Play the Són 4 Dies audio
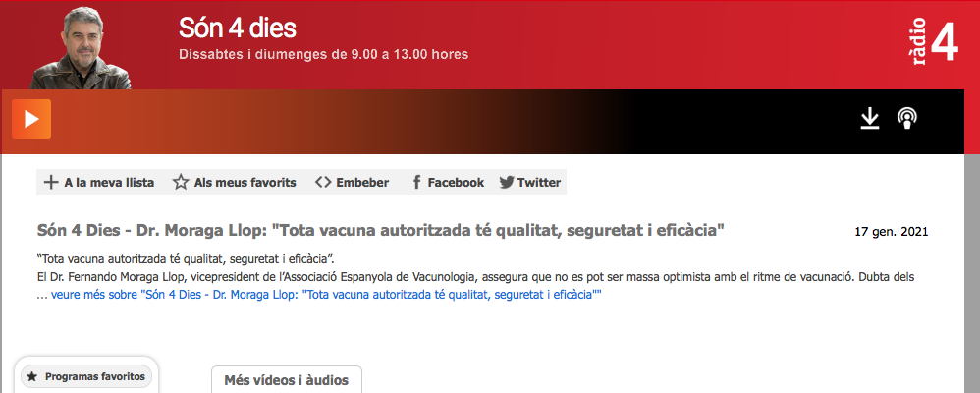This screenshot has height=393, width=980. click(x=31, y=119)
